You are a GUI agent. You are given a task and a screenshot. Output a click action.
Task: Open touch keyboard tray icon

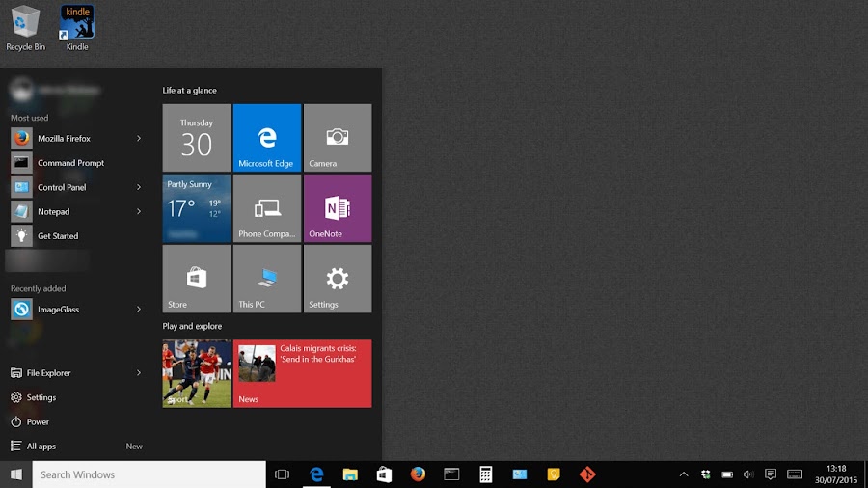(795, 474)
